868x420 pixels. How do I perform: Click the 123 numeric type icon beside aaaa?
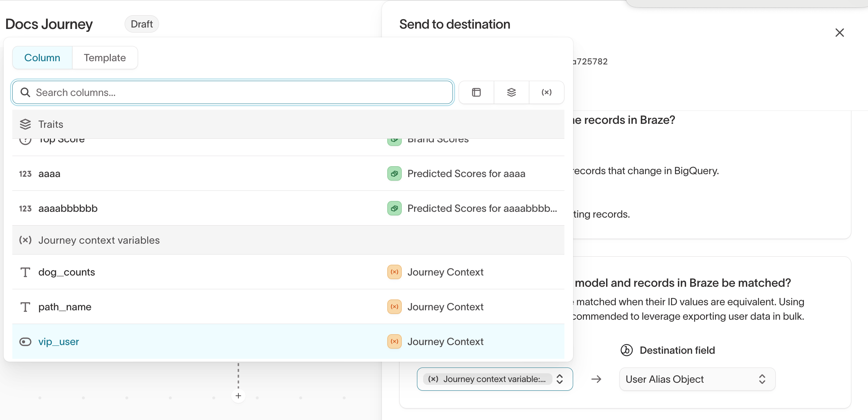(25, 174)
